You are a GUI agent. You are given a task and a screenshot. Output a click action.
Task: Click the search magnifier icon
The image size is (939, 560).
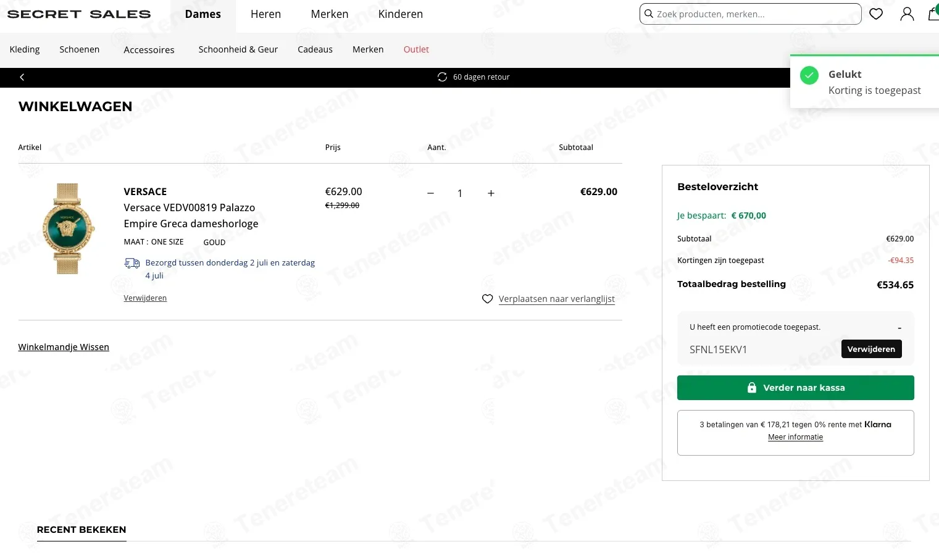click(649, 14)
